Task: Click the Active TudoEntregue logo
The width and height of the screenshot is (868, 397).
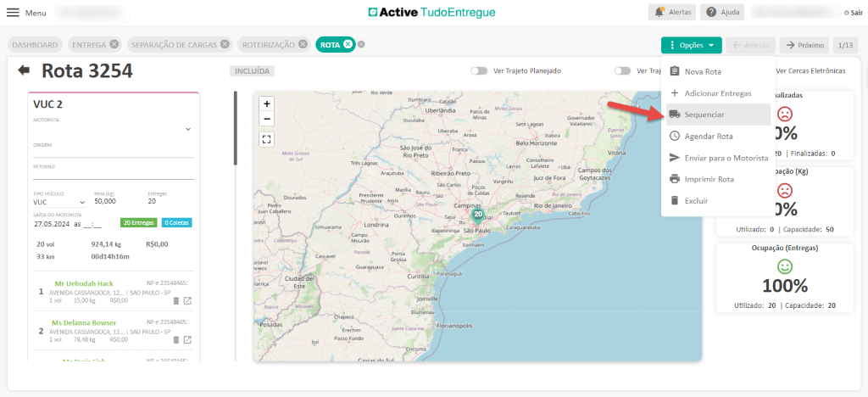Action: (x=431, y=12)
